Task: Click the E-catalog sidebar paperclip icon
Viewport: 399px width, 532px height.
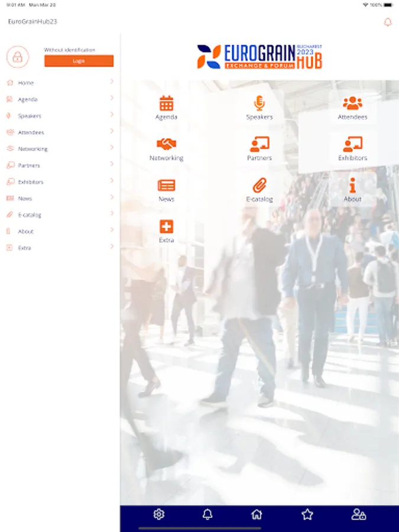Action: point(10,215)
